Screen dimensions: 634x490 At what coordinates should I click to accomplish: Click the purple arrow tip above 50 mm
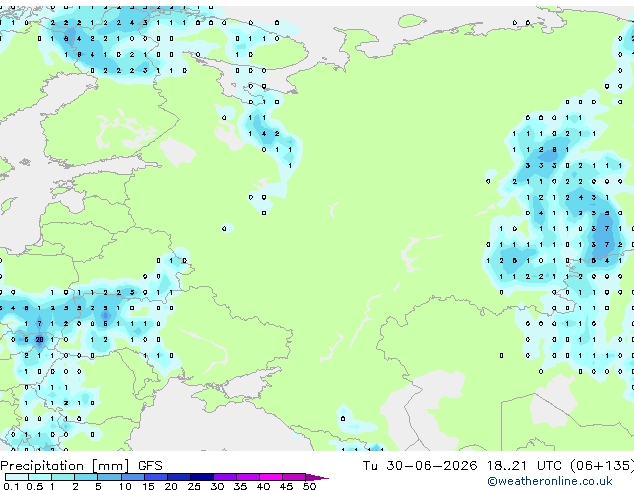coord(317,477)
